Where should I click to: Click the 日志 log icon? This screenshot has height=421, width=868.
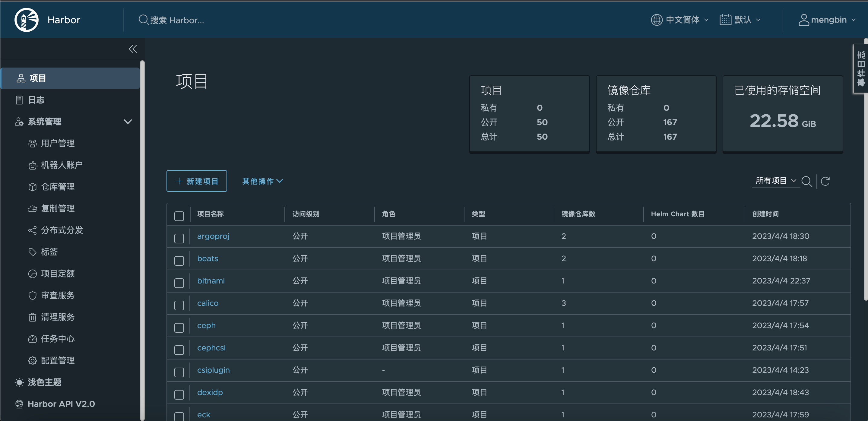tap(19, 100)
